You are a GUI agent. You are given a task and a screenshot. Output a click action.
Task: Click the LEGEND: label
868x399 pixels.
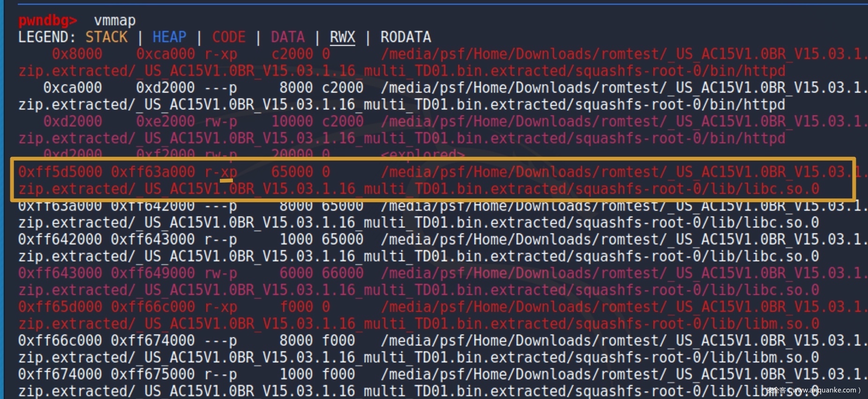tap(46, 37)
